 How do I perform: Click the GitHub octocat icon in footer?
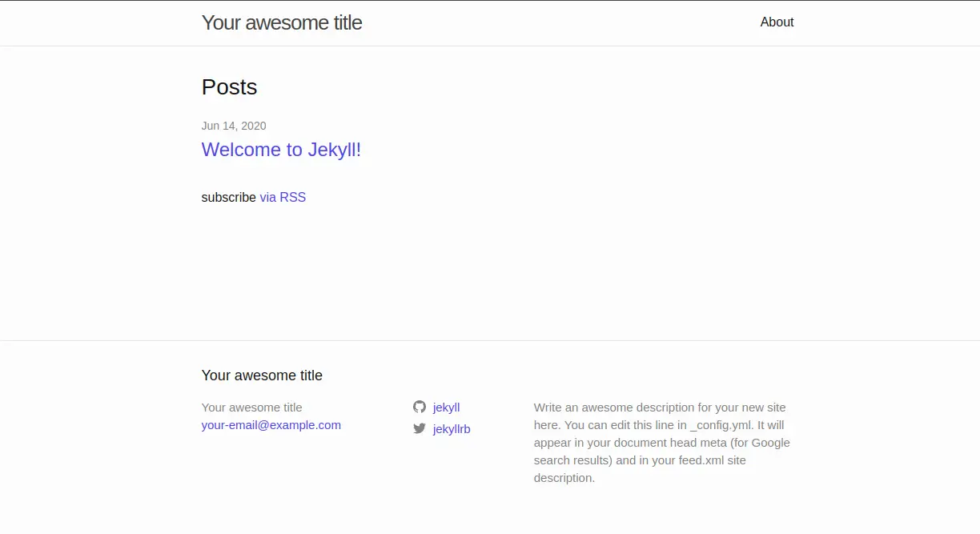420,407
